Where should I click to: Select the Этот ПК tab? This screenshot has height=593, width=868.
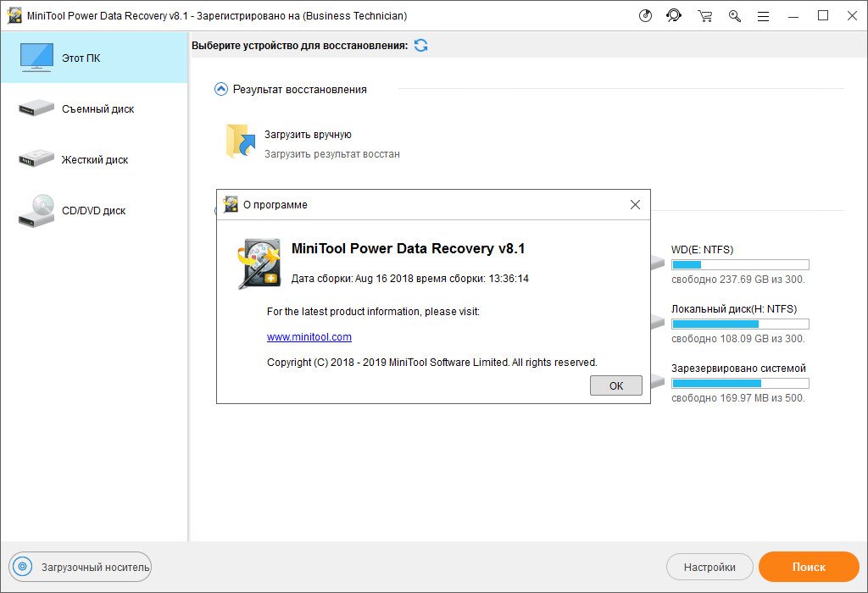pos(93,58)
